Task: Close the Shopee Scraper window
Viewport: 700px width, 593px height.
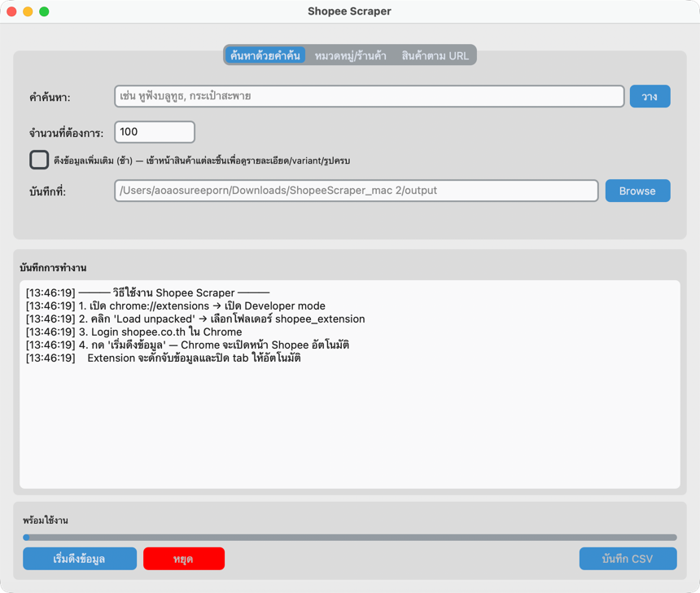Action: pos(11,11)
